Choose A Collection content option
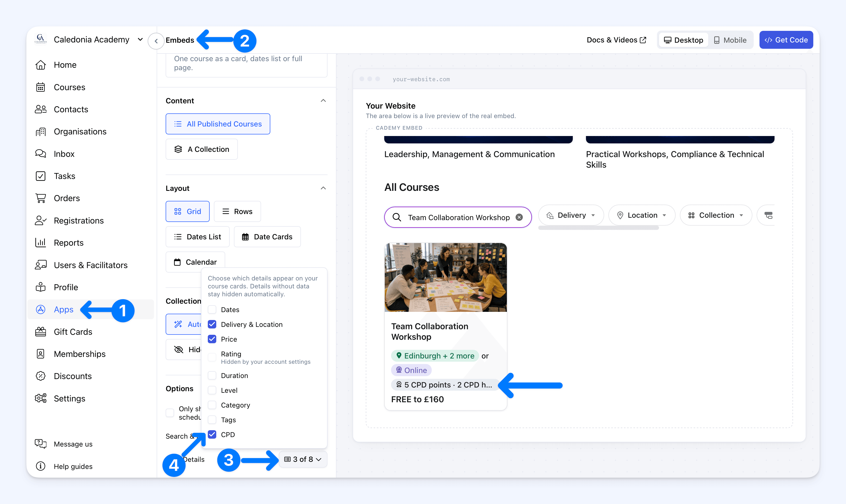The image size is (846, 504). pos(201,149)
